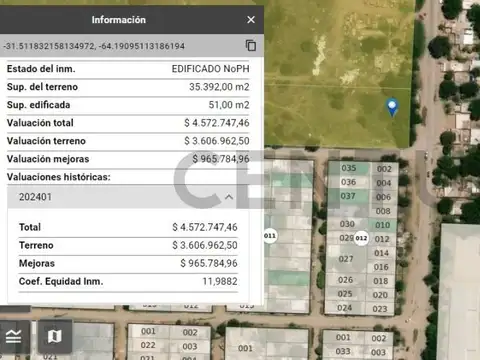Copy the coordinates to clipboard
Image resolution: width=480 pixels, height=360 pixels.
click(x=251, y=45)
